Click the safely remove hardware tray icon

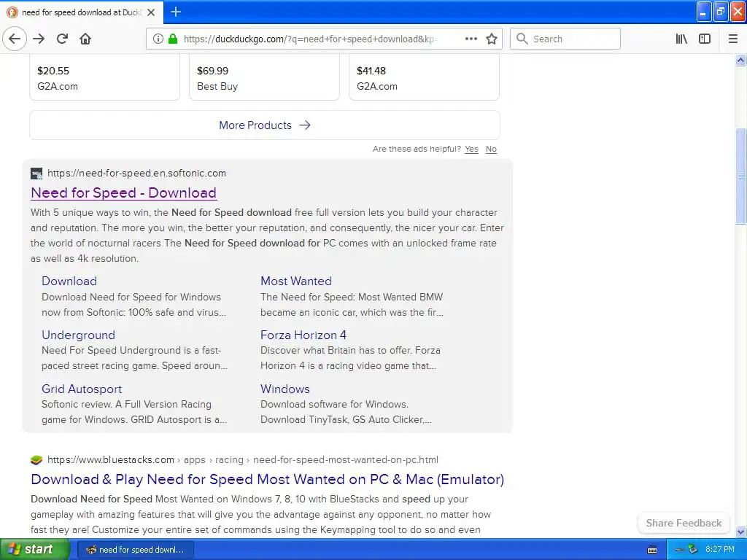click(x=693, y=550)
